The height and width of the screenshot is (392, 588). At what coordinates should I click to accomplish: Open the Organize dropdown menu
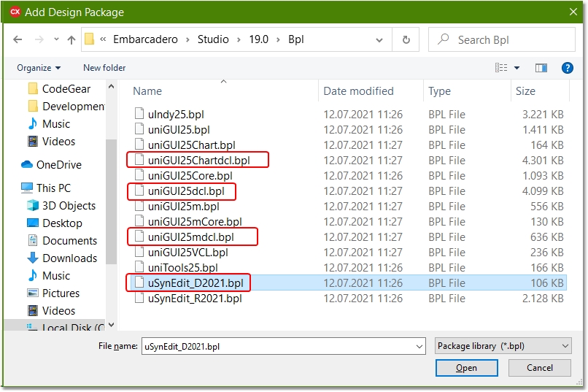coord(39,68)
